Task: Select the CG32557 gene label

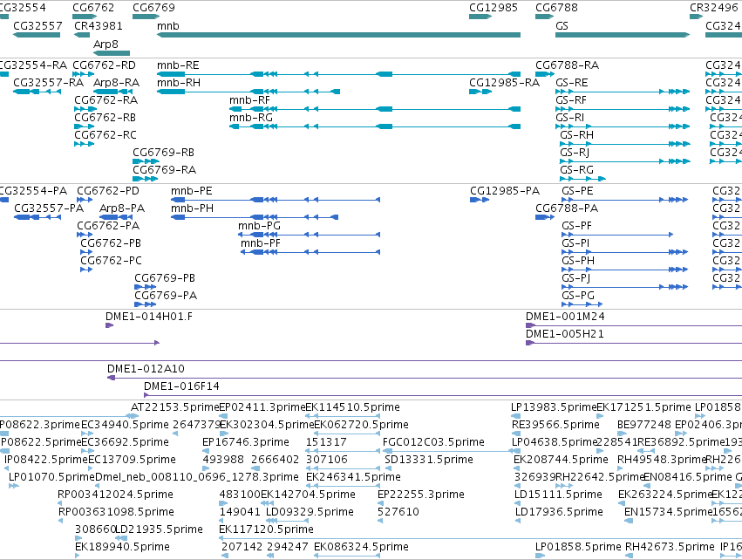Action: pos(37,26)
